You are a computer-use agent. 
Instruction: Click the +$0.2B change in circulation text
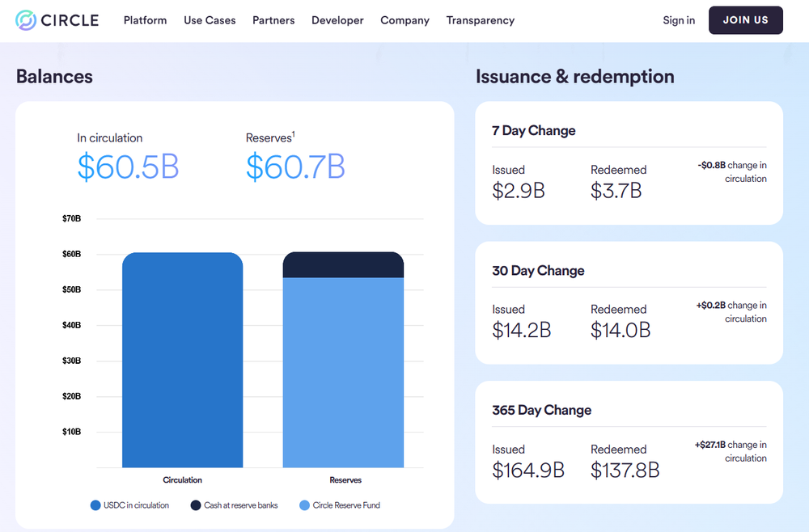click(x=731, y=312)
